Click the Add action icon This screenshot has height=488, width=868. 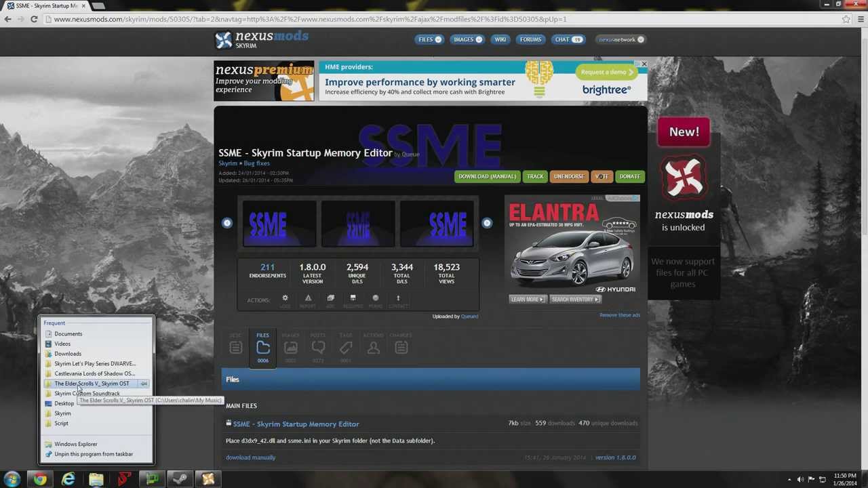point(330,298)
